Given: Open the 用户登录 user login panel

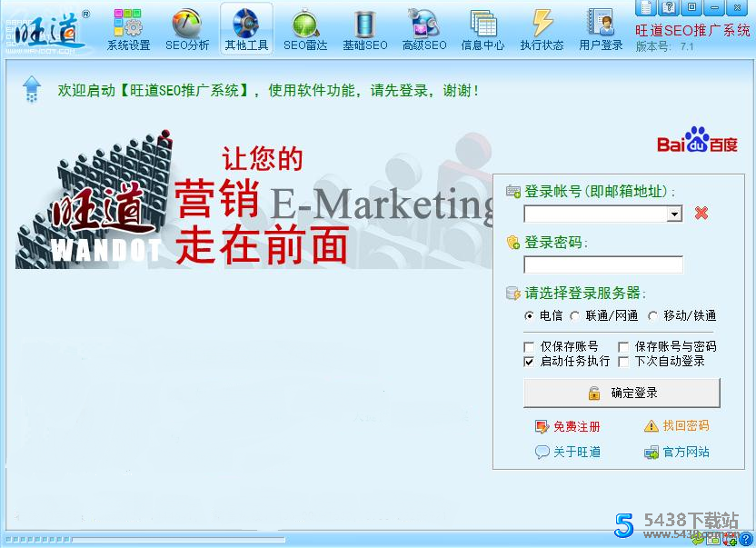Looking at the screenshot, I should (x=601, y=27).
